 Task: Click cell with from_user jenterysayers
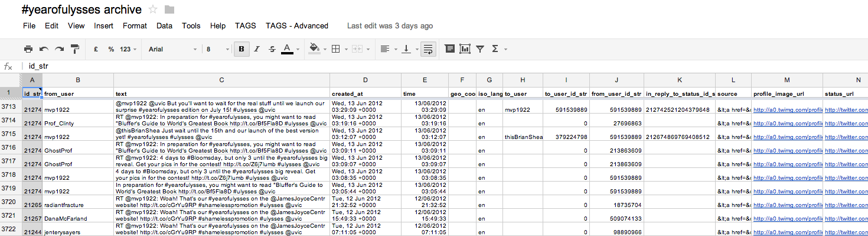pyautogui.click(x=78, y=229)
